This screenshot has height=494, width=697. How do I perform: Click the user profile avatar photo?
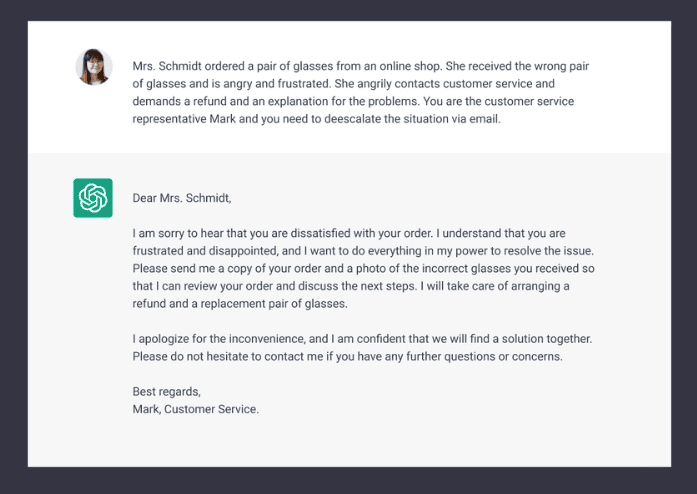94,67
